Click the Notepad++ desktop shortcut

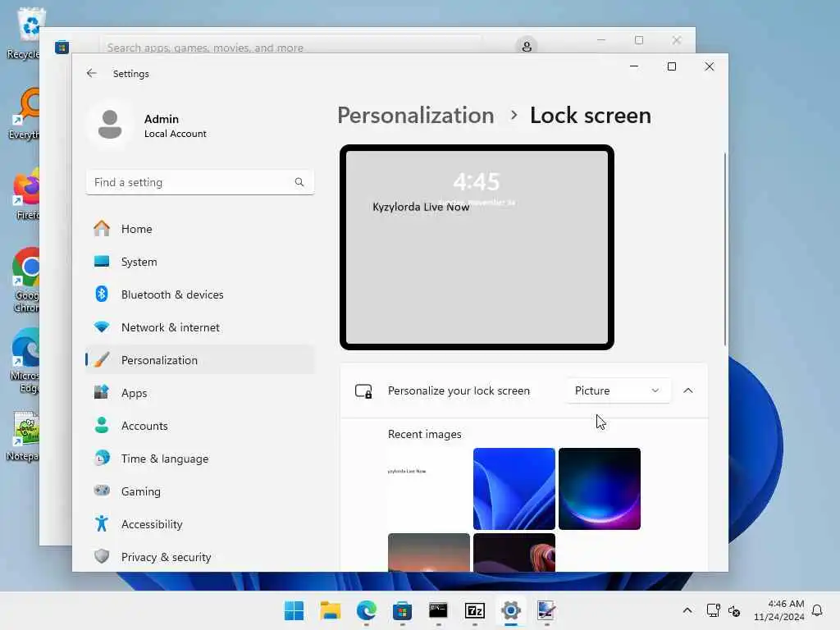coord(24,436)
